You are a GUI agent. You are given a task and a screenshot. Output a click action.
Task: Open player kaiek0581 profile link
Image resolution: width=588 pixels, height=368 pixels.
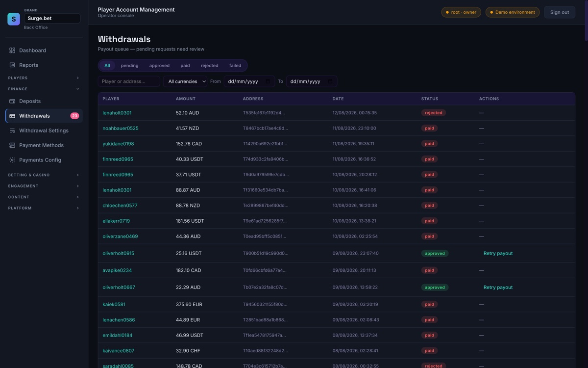point(114,304)
